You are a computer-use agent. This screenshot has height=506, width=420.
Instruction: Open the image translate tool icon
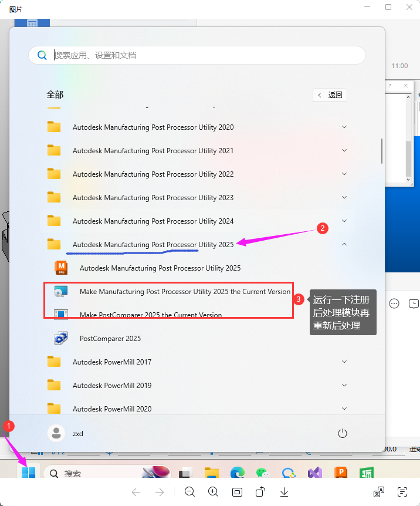click(379, 492)
